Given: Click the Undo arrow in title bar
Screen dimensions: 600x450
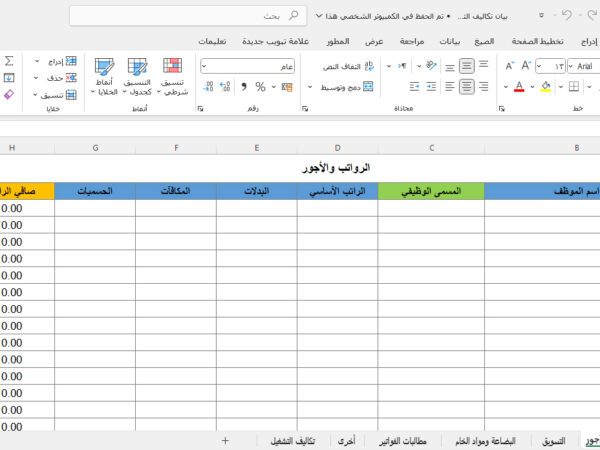Looking at the screenshot, I should 567,15.
